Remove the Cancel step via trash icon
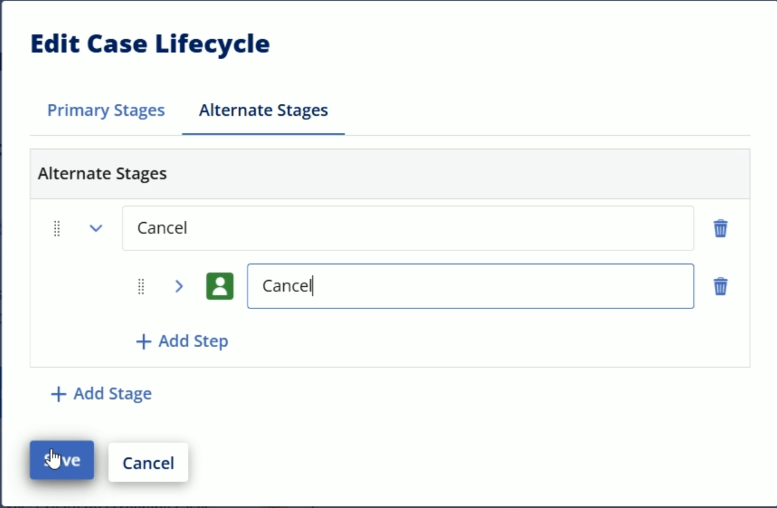This screenshot has height=508, width=777. [721, 286]
